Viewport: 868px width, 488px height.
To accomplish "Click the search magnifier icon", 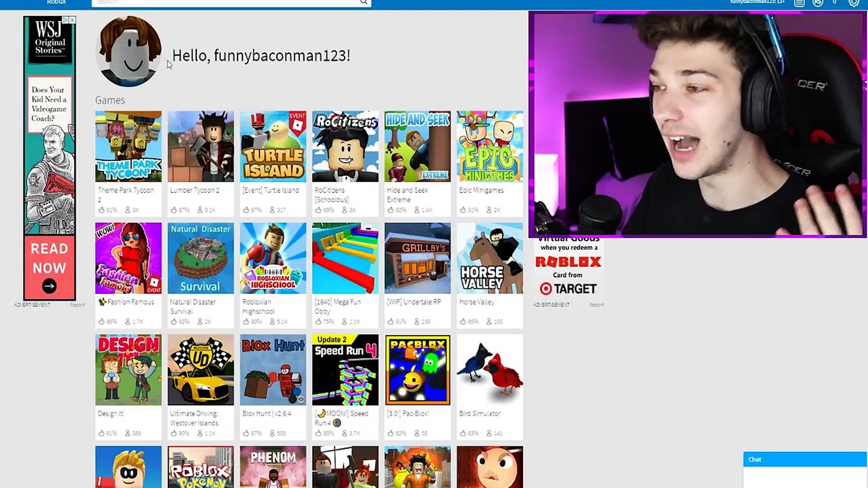I will click(x=363, y=2).
